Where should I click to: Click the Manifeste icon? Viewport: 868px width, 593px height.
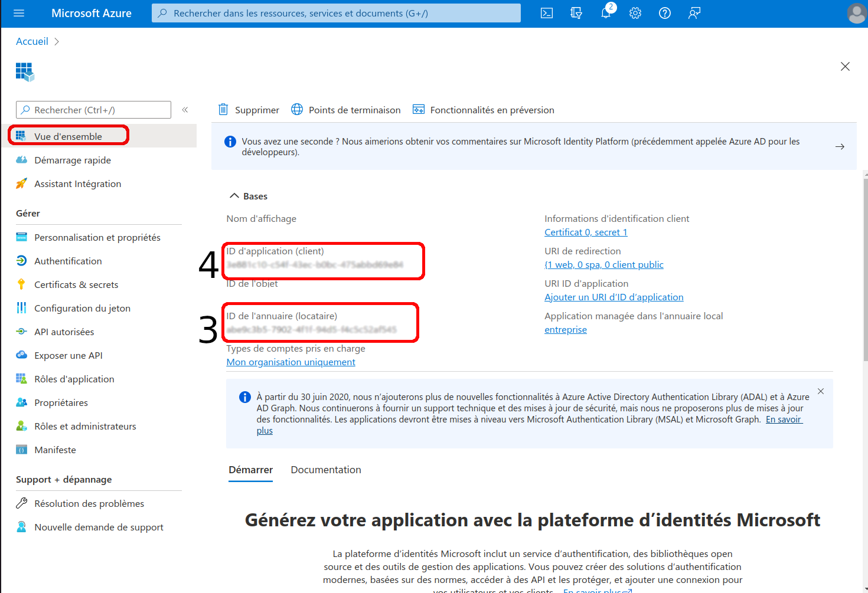coord(22,450)
